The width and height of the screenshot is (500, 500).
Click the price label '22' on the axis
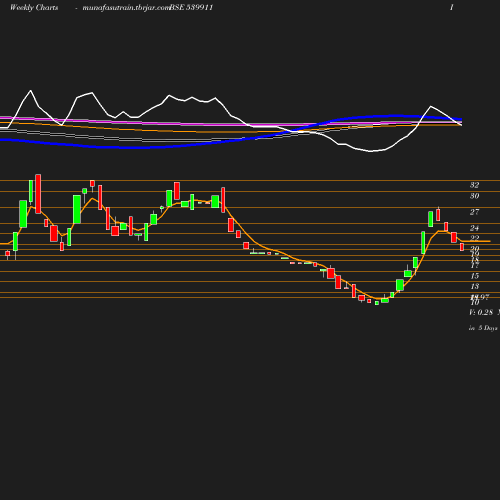point(475,238)
